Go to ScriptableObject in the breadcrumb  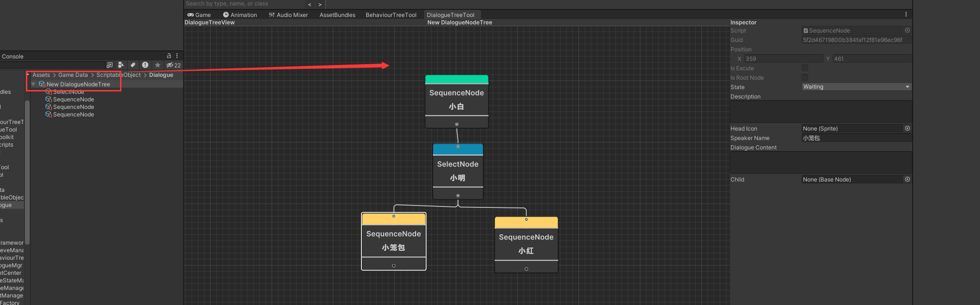click(119, 75)
